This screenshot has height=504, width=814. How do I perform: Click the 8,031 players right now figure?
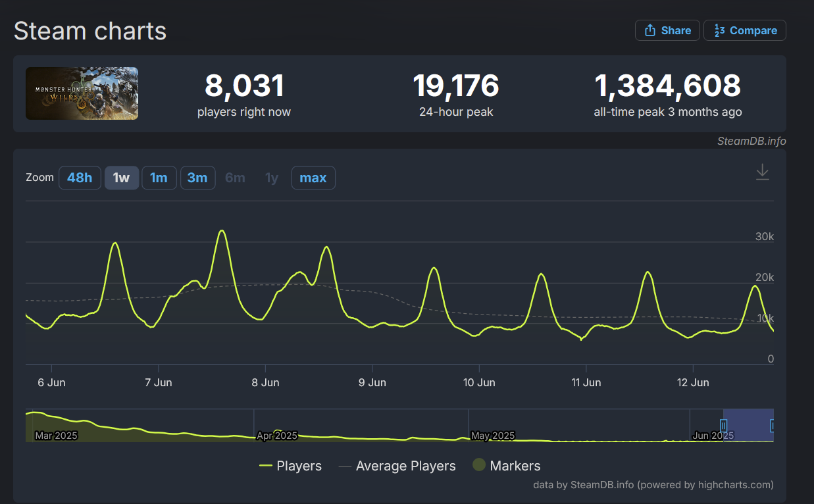(244, 86)
